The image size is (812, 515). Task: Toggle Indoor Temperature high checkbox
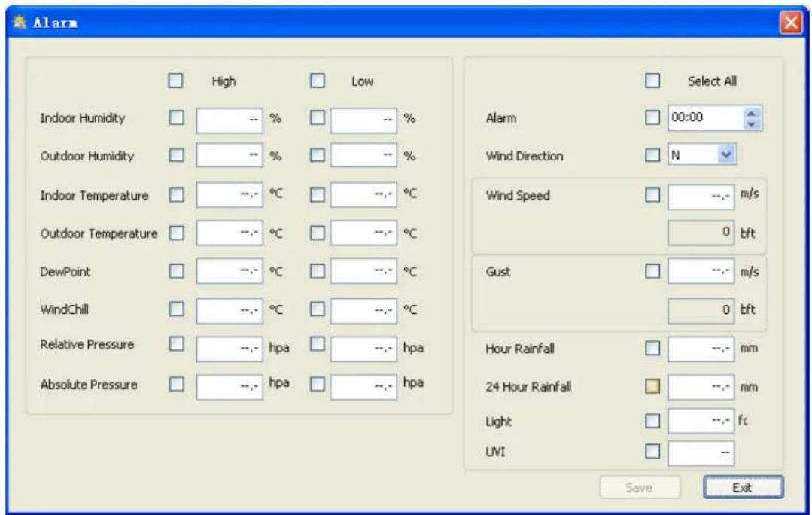tap(177, 195)
